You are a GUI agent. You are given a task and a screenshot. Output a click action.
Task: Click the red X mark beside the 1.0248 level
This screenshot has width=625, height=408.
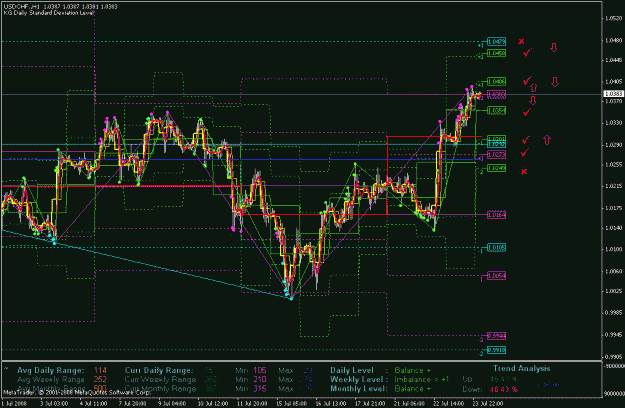(x=524, y=171)
